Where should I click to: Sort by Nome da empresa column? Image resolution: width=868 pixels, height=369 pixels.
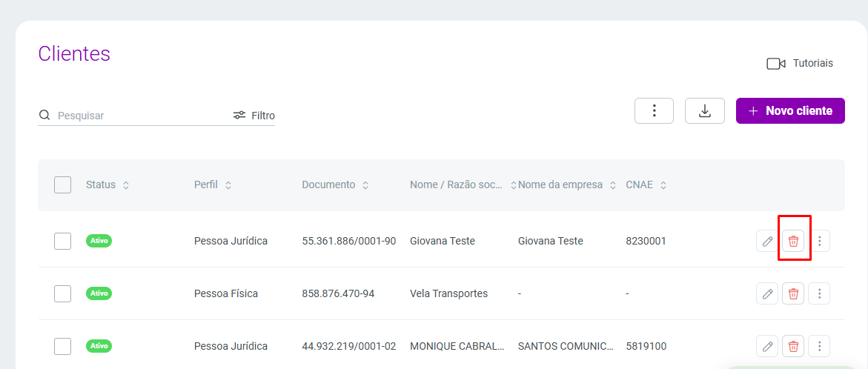[x=567, y=184]
